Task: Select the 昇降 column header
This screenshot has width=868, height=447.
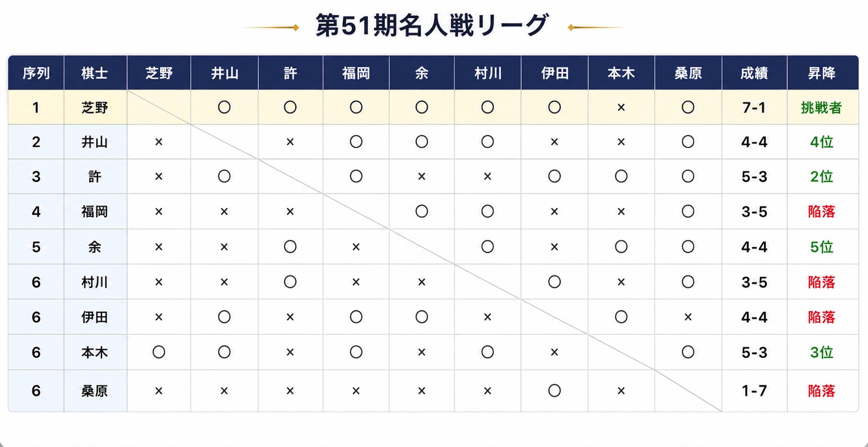Action: tap(823, 73)
